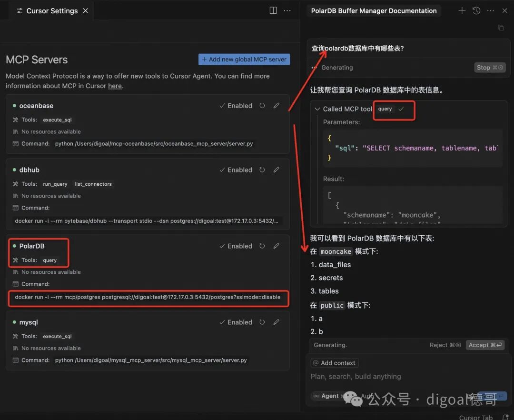Click the PolarDB docker run command text
Viewport: 514px width, 420px height.
(148, 297)
